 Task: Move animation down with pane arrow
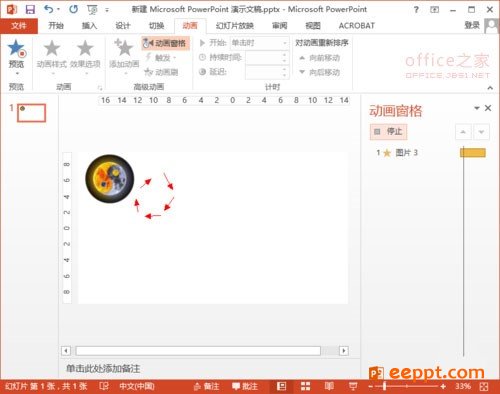481,132
